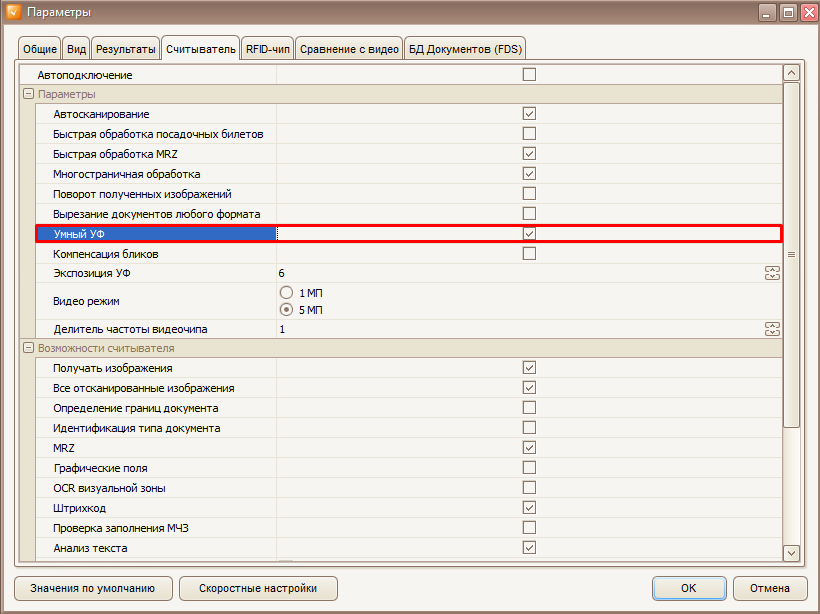Viewport: 820px width, 614px height.
Task: Click the Значения по умолчанию button
Action: (93, 588)
